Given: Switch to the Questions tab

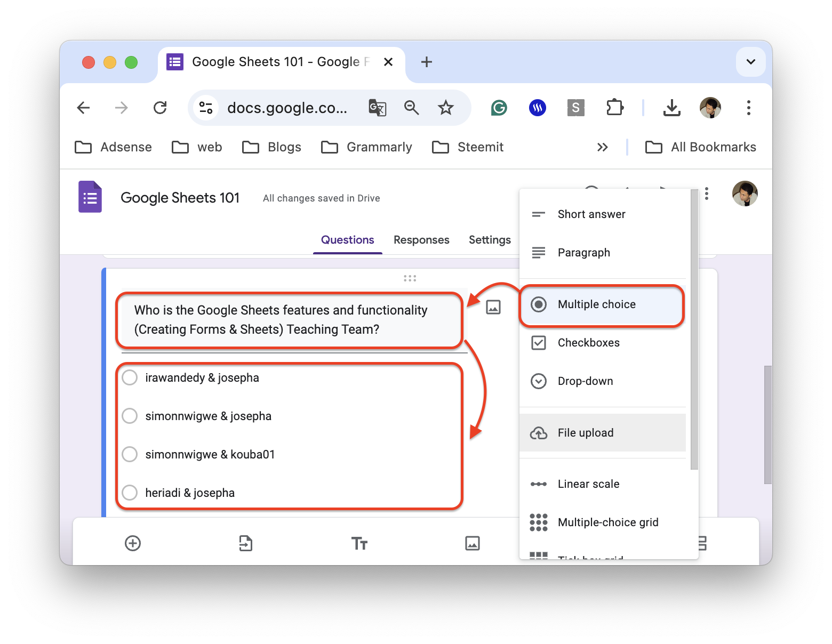Looking at the screenshot, I should click(x=348, y=240).
